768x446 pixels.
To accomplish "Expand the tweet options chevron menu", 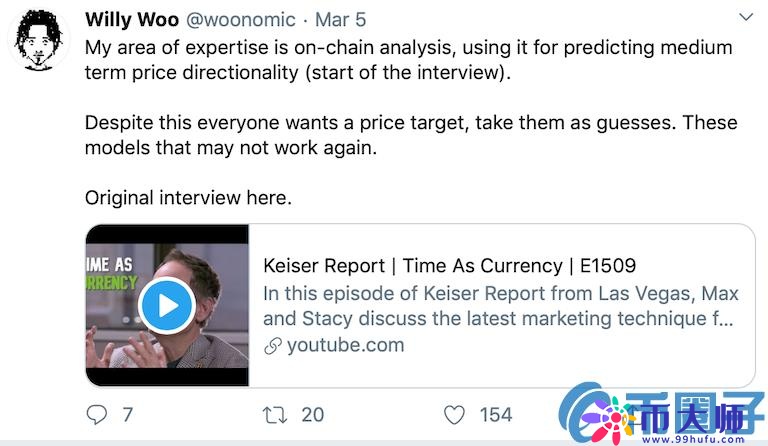I will [x=745, y=18].
